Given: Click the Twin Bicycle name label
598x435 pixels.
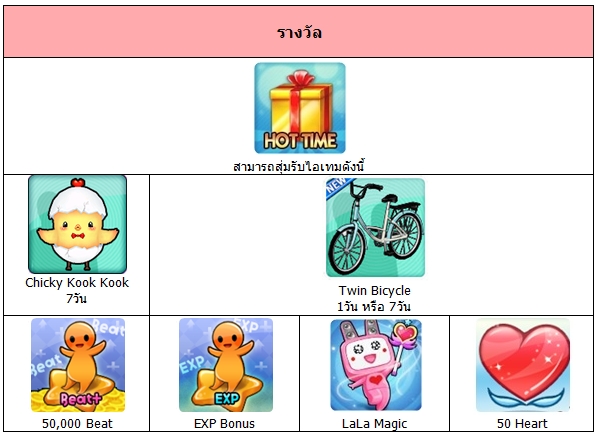Looking at the screenshot, I should [x=375, y=291].
